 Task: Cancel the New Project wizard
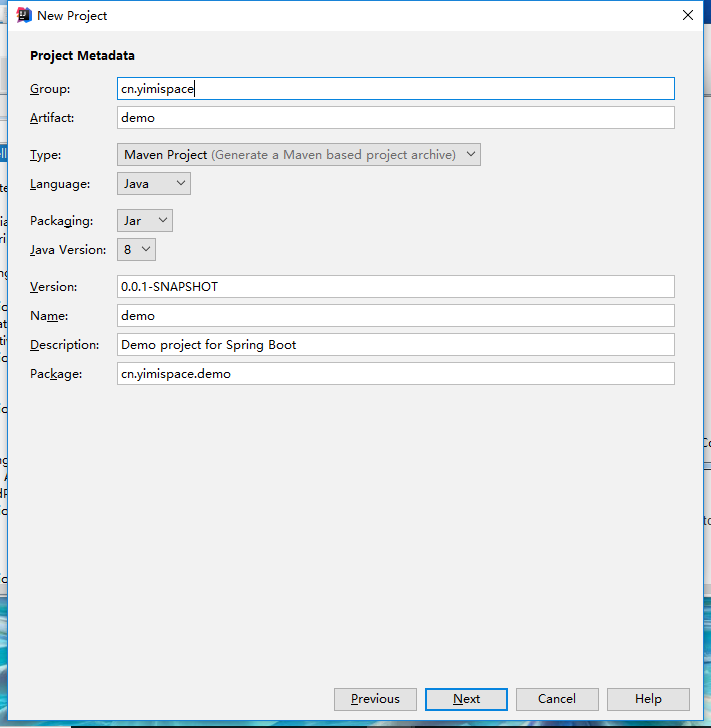[557, 699]
